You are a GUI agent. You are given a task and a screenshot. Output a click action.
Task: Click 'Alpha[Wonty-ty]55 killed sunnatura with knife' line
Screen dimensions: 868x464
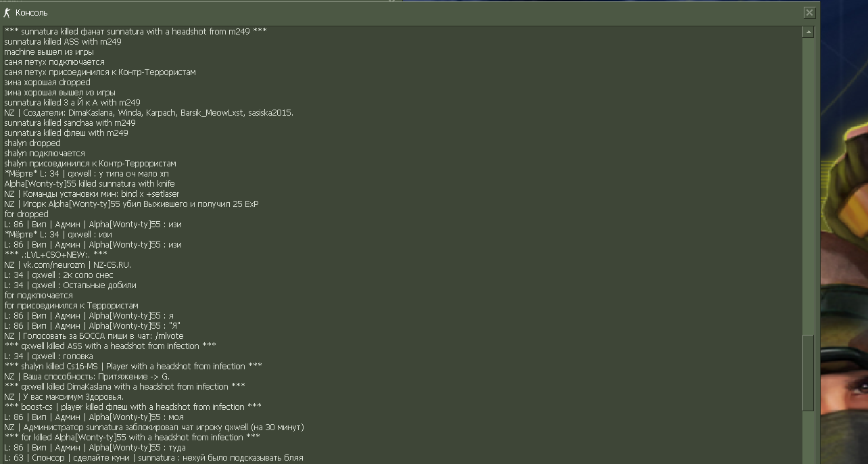(x=89, y=184)
